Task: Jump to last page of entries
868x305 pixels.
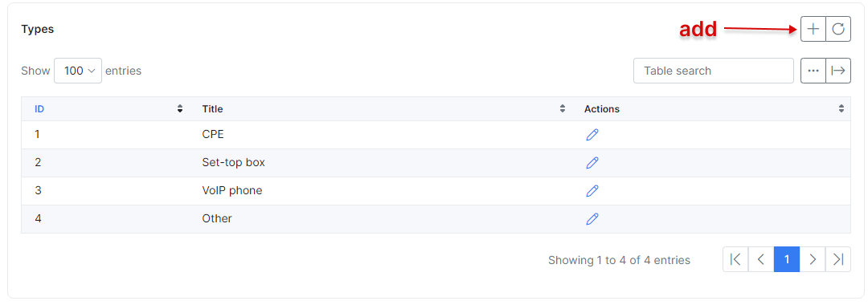Action: coord(838,259)
